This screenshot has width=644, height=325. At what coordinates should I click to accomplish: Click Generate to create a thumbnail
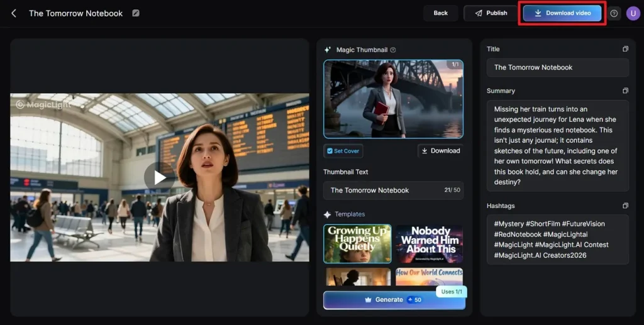click(x=384, y=300)
